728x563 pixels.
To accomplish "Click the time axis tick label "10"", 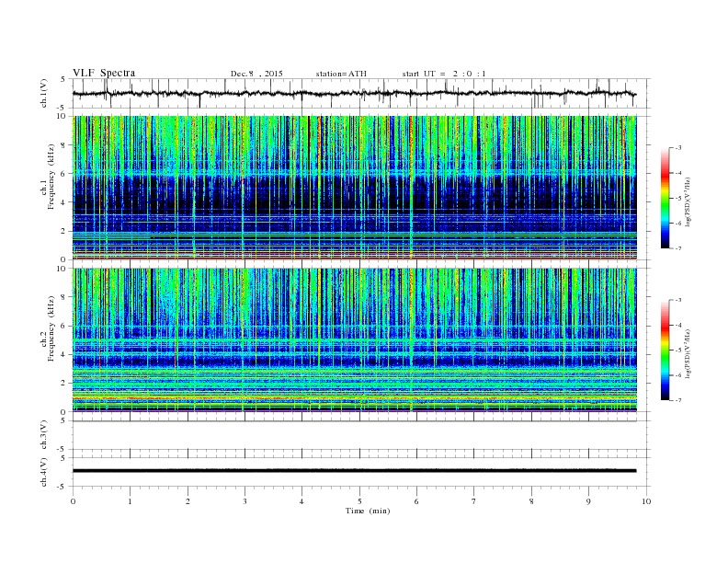I will click(x=646, y=501).
